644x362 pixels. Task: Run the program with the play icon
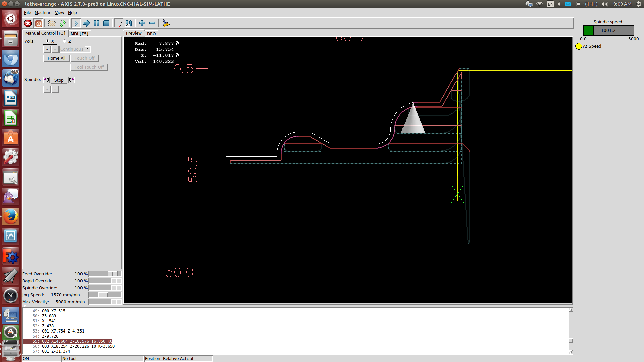[76, 23]
